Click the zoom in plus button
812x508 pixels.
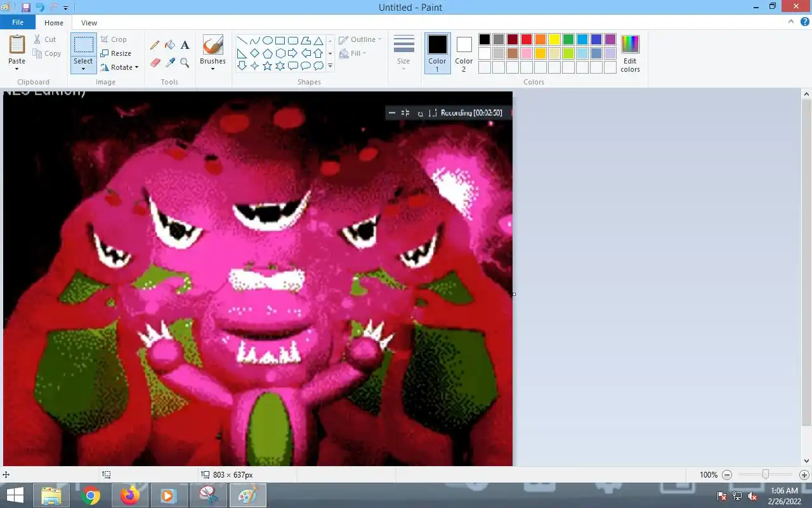[x=804, y=475]
